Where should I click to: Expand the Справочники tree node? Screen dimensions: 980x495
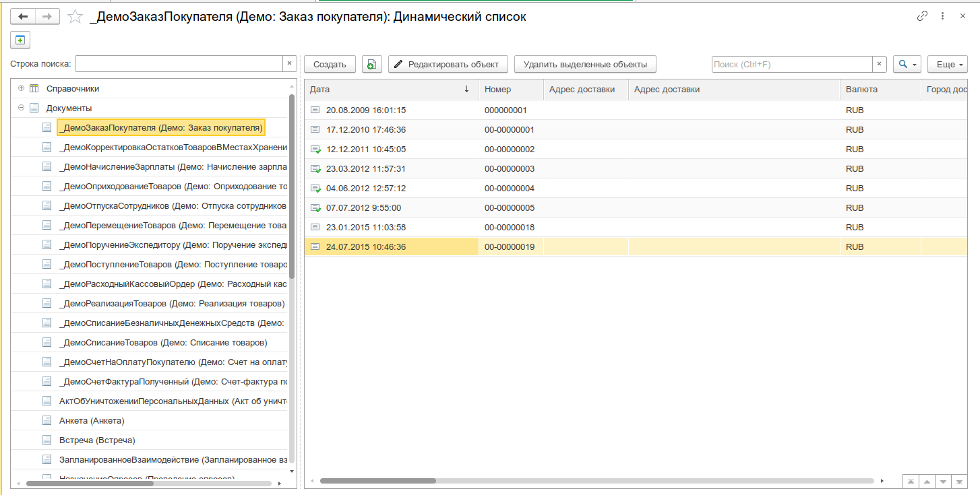tap(22, 88)
